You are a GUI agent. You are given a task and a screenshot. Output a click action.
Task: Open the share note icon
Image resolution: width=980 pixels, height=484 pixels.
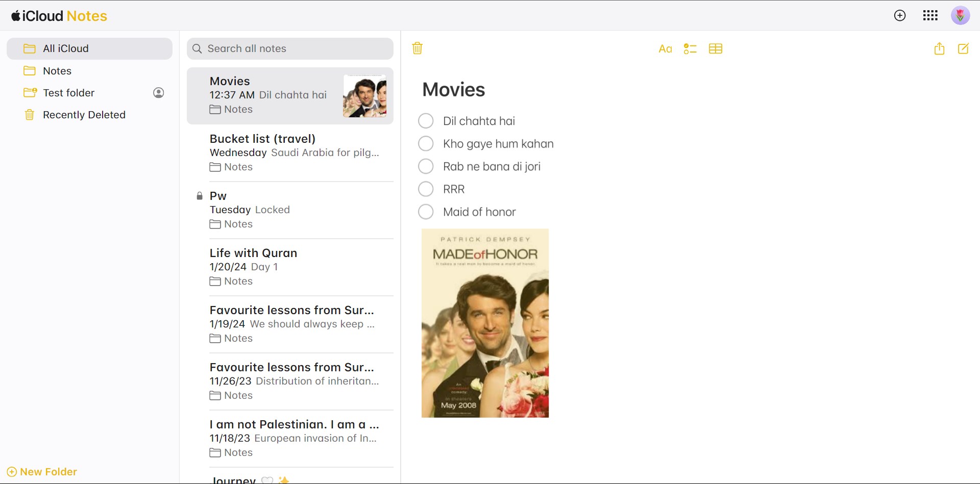pos(939,49)
